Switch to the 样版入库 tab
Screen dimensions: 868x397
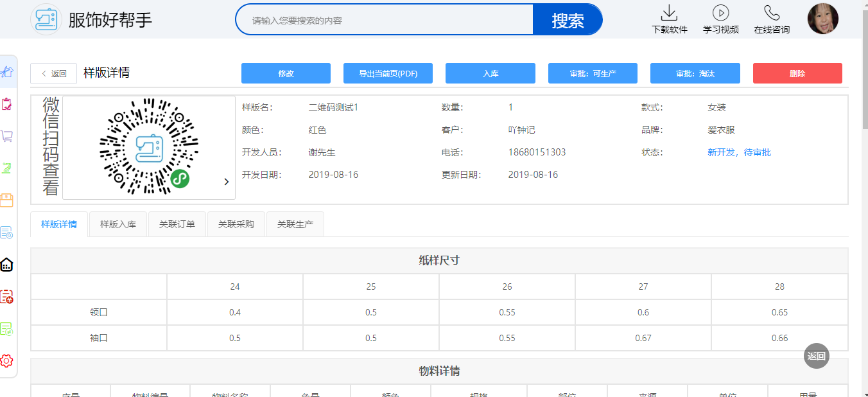point(118,224)
